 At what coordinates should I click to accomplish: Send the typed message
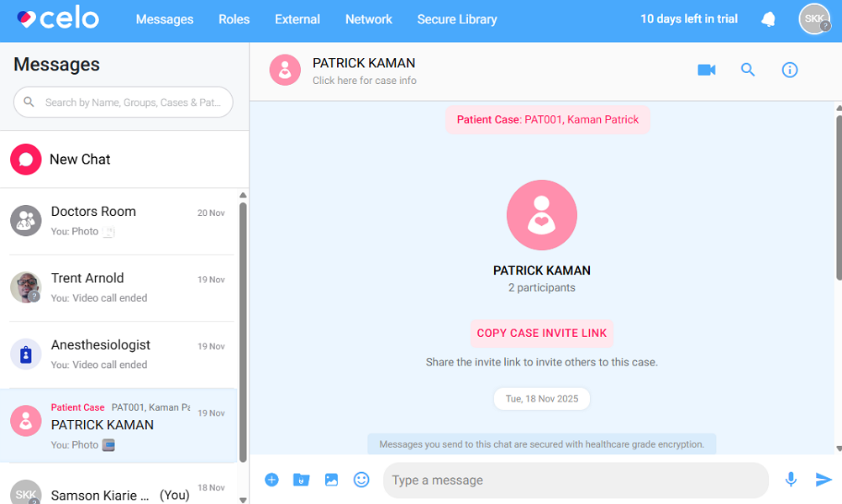tap(822, 480)
